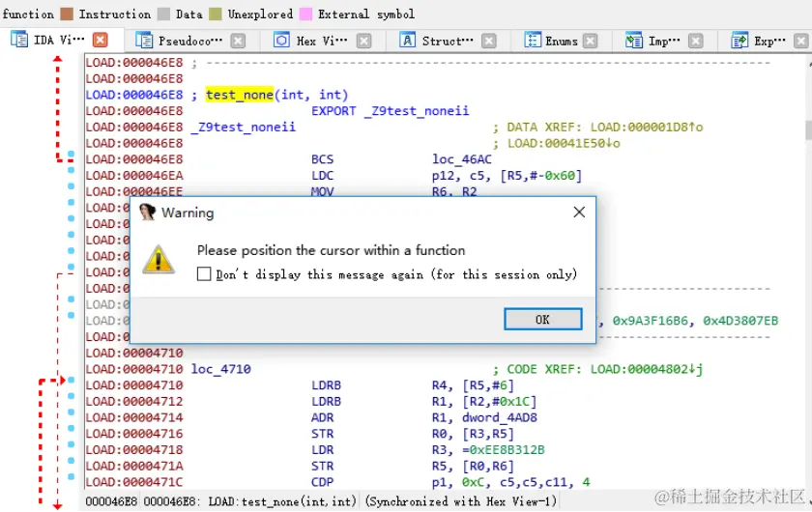The height and width of the screenshot is (512, 812).
Task: Close the Imports tab
Action: (695, 41)
